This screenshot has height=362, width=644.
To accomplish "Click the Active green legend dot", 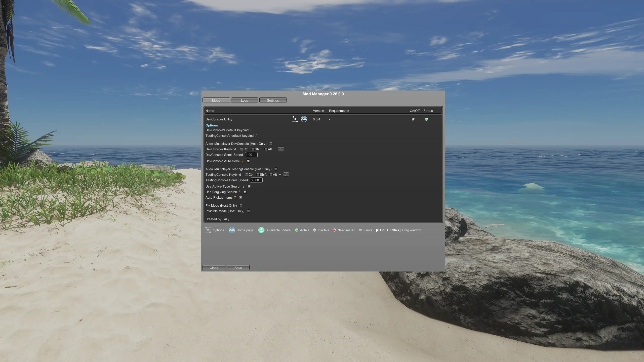I will click(x=297, y=230).
